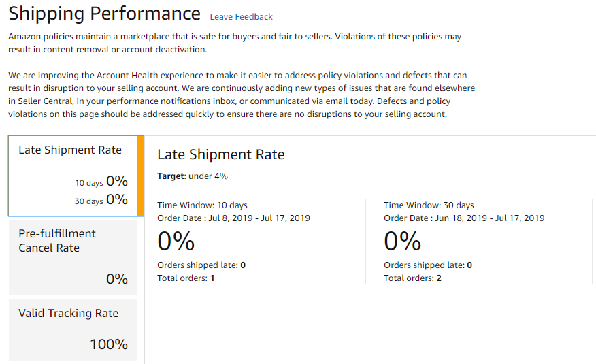Click the 0% value under Pre-fulfillment Cancel Rate

click(x=117, y=279)
